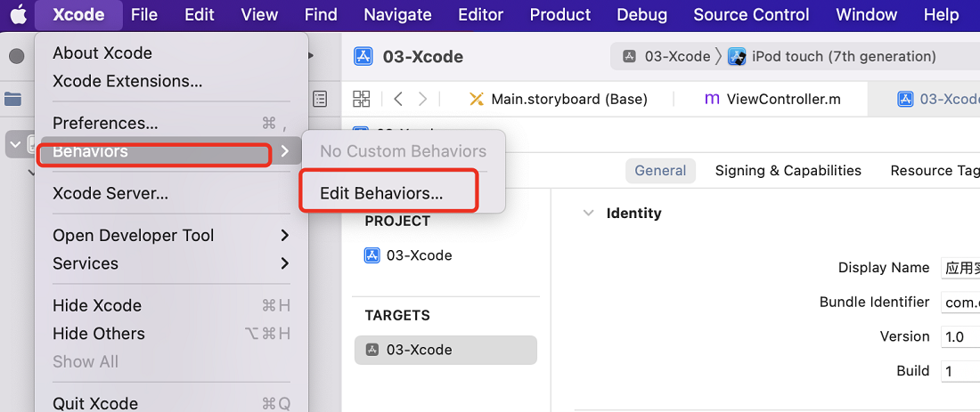The height and width of the screenshot is (412, 980).
Task: Choose About Xcode
Action: (171, 53)
